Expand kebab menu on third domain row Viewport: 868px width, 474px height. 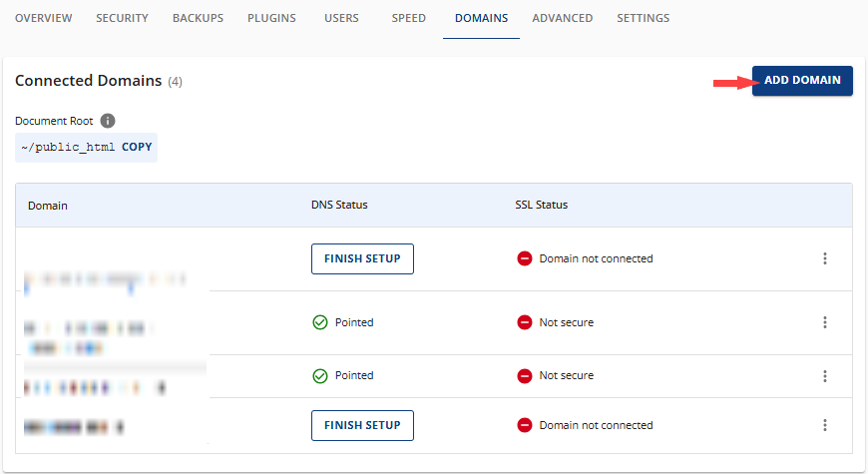tap(825, 376)
